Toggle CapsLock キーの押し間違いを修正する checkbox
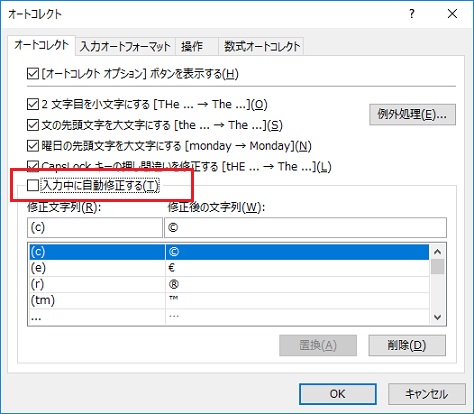The image size is (474, 414). coord(33,166)
